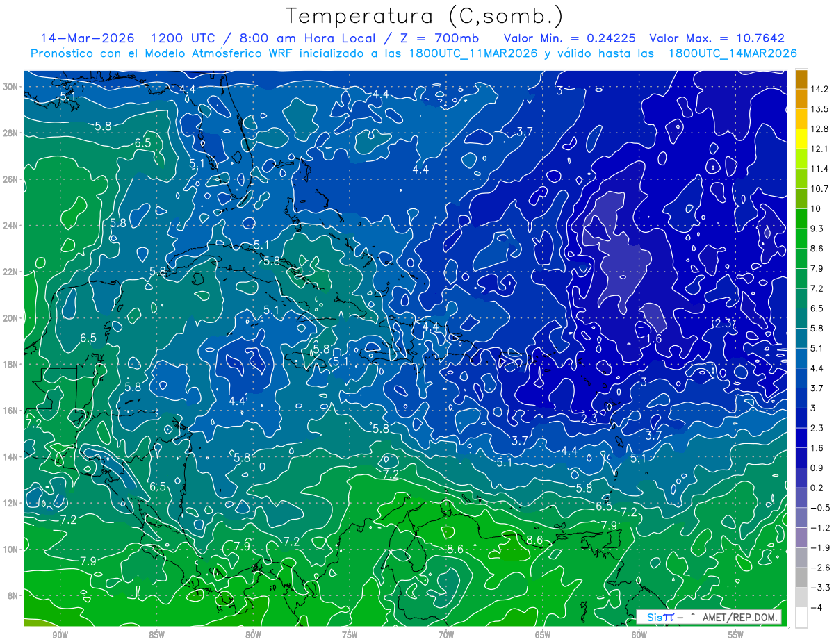
Task: Click the 12.1 value on color scale
Action: point(819,149)
